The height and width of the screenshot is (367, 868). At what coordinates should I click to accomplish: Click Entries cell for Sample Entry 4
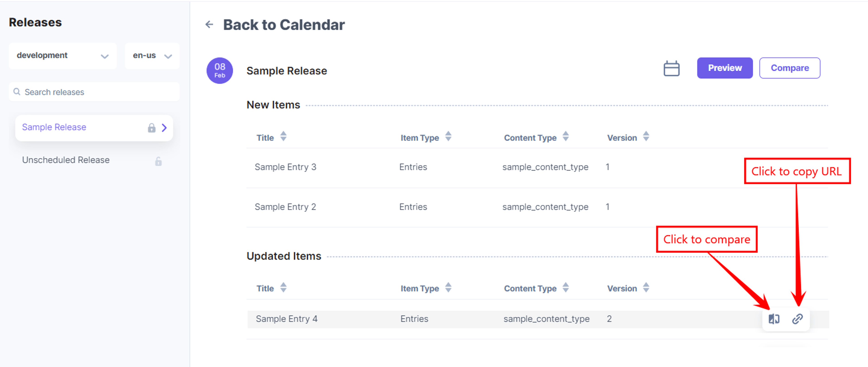pos(414,319)
